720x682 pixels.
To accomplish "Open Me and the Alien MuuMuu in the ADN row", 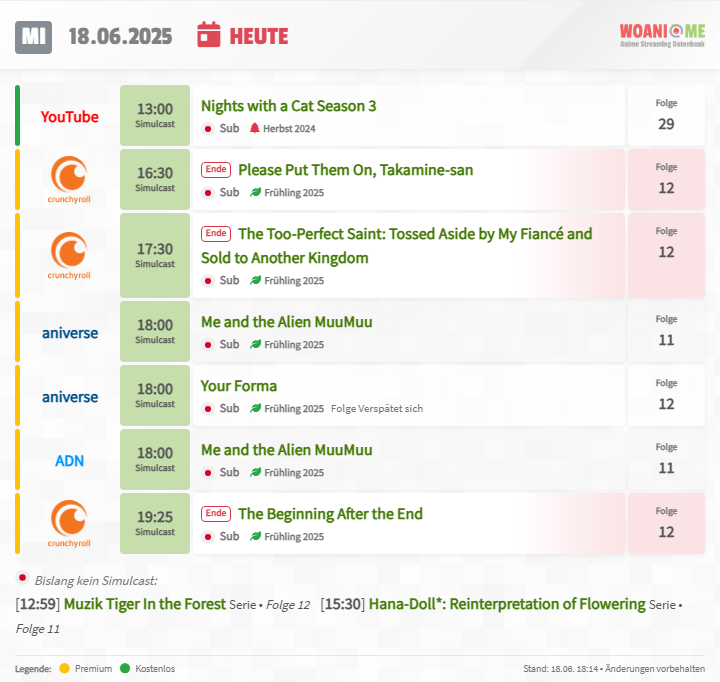I will (x=287, y=450).
